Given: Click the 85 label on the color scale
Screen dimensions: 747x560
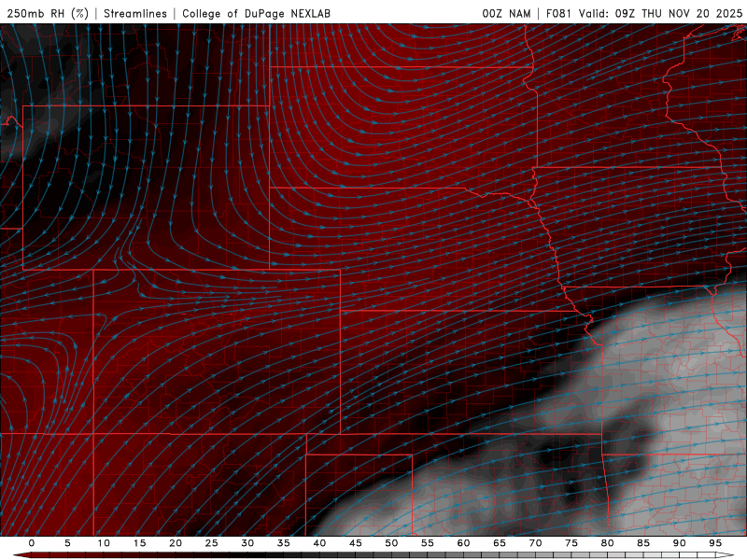Looking at the screenshot, I should 643,543.
